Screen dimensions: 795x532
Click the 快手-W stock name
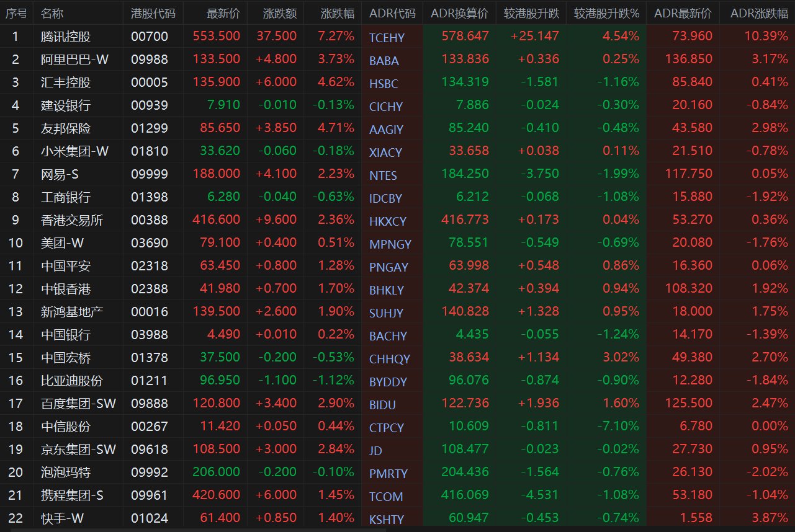[x=63, y=518]
